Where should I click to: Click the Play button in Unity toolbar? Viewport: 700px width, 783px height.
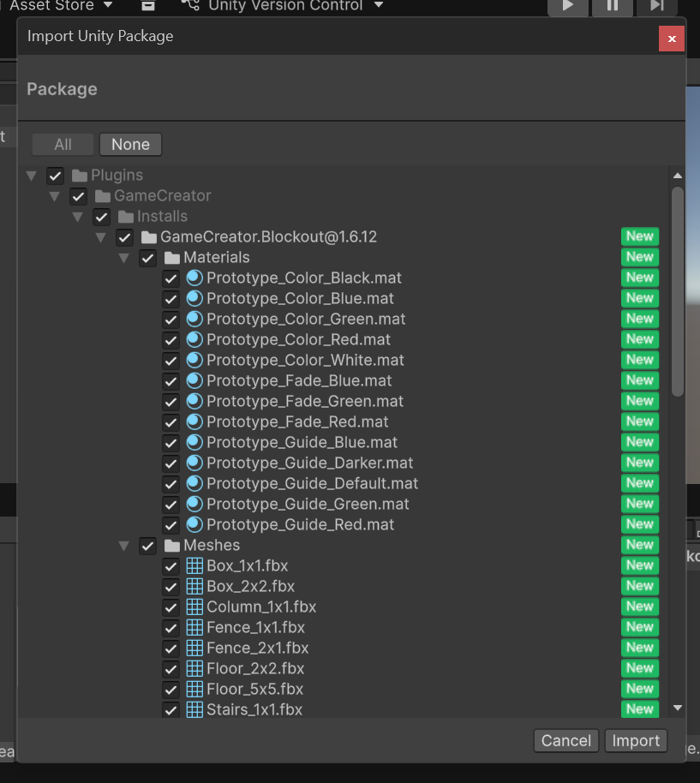[567, 6]
